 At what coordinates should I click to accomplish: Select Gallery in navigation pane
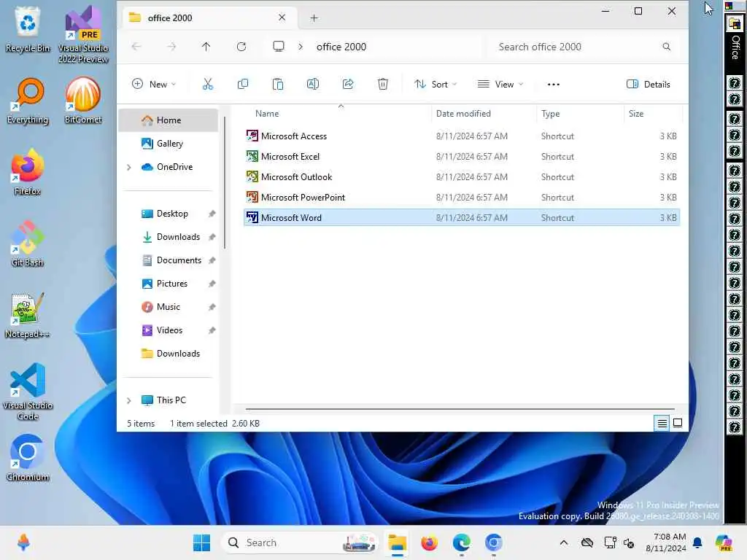tap(169, 144)
